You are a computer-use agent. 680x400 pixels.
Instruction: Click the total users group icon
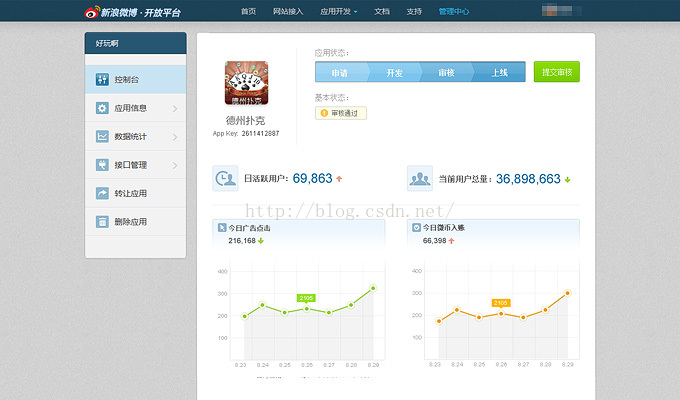(x=420, y=178)
